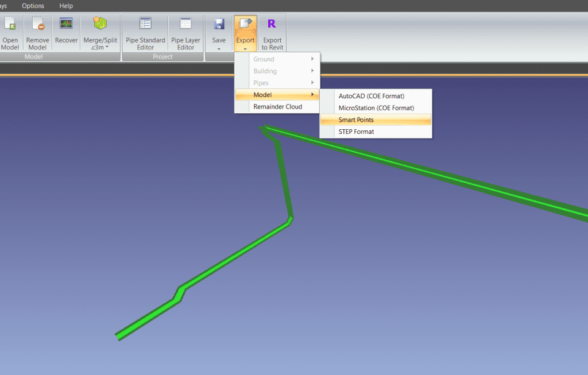Select STEP Format export option

[376, 132]
